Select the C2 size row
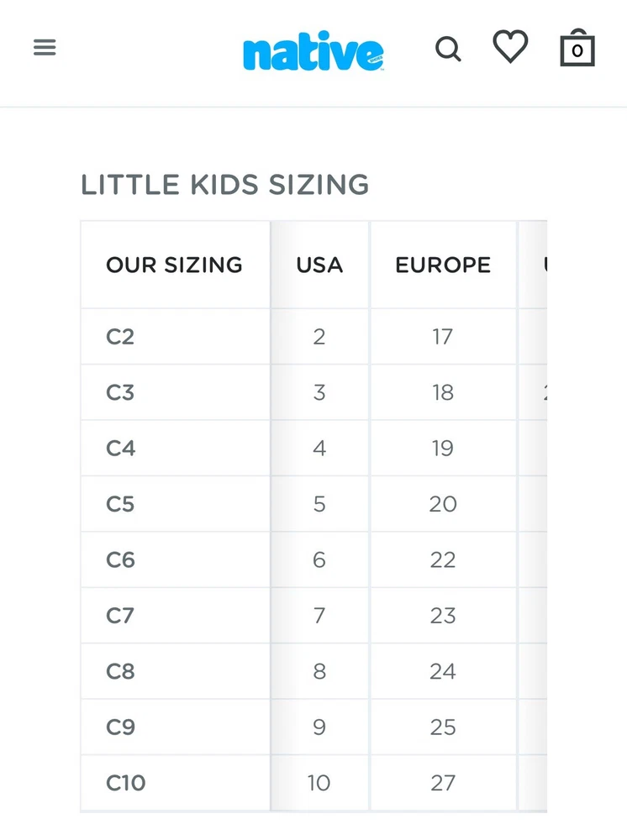 click(120, 337)
